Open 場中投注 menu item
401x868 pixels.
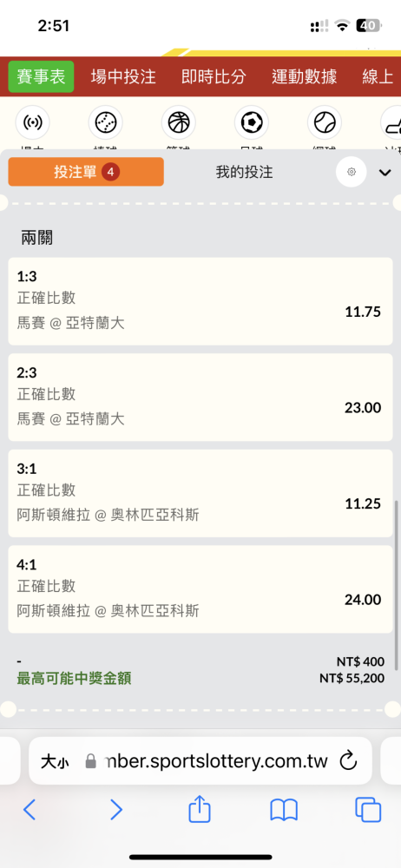[x=123, y=77]
